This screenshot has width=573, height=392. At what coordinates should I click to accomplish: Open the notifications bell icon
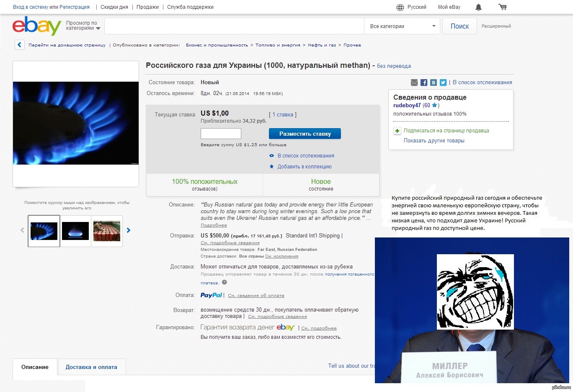(478, 7)
